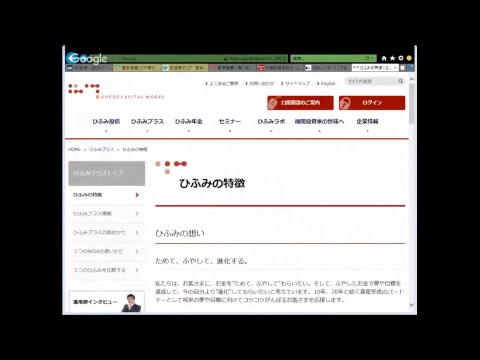Image resolution: width=480 pixels, height=360 pixels.
Task: Click chevron beside 3つのひふみを比較する
Action: (137, 270)
